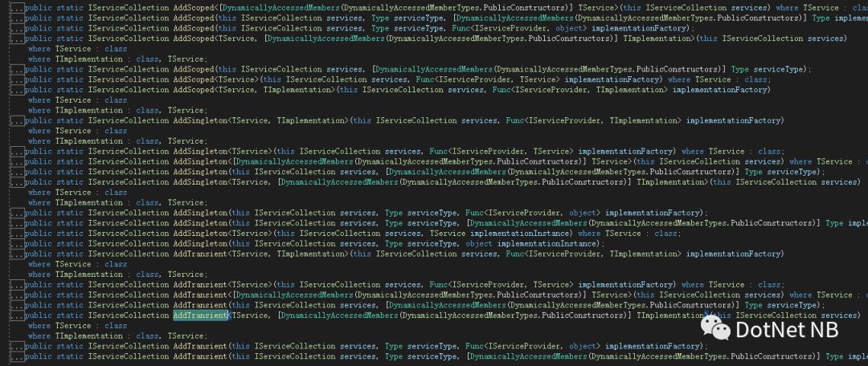Viewport: 868px width, 366px height.
Task: Click 'where TService : class' below highlighted AddTransient
Action: coord(77,326)
